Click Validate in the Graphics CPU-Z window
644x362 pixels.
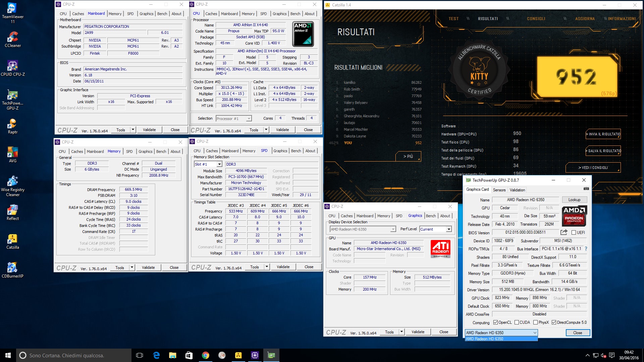[x=418, y=332]
